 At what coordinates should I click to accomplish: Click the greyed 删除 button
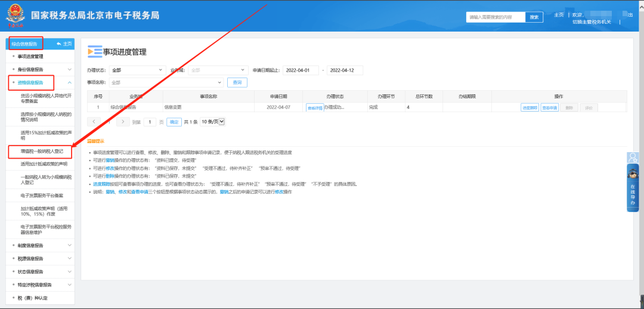(569, 107)
